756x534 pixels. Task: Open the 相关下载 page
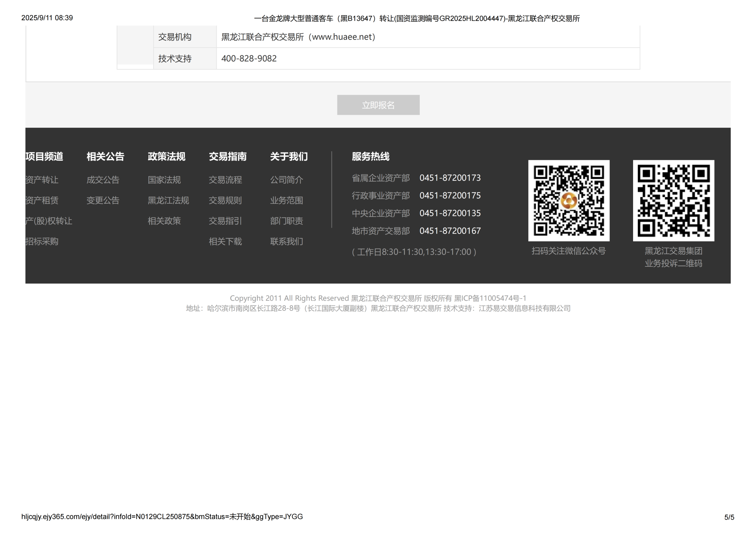pos(225,241)
